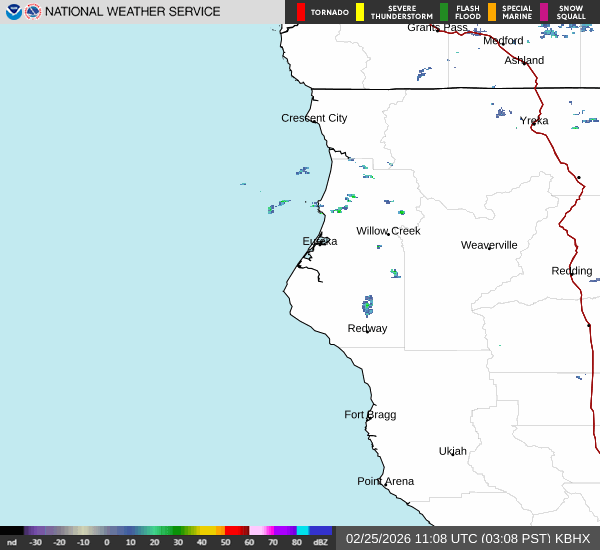Image resolution: width=600 pixels, height=550 pixels.
Task: Select the Crescent City map label
Action: tap(314, 118)
